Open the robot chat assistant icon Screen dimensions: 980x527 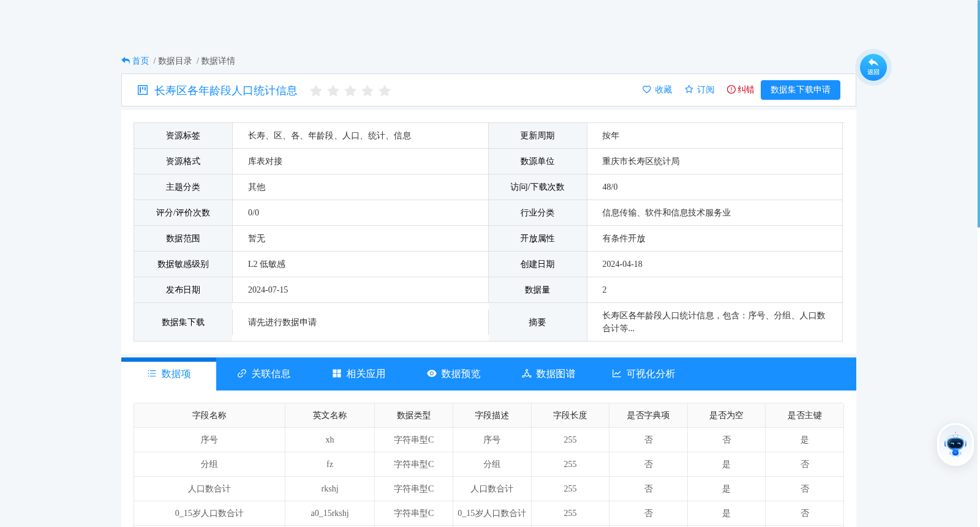coord(955,444)
